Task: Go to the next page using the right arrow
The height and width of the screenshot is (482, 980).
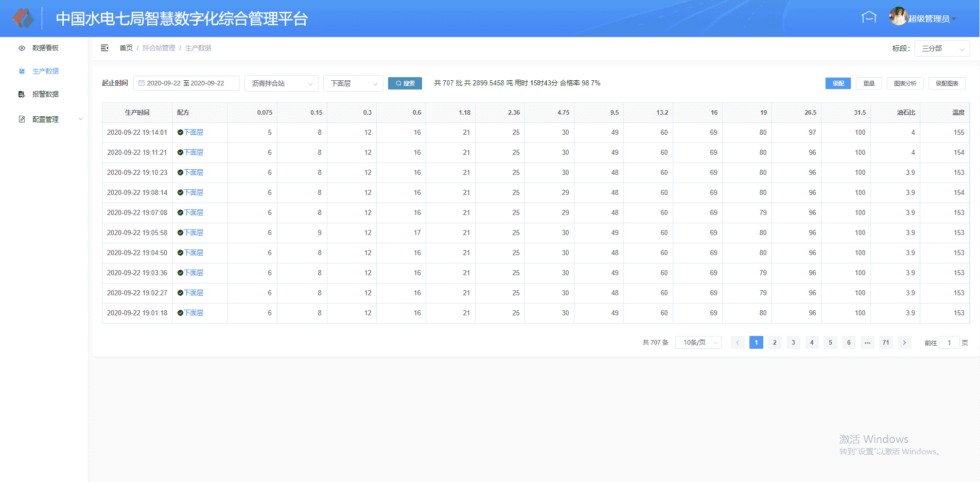Action: click(x=904, y=343)
